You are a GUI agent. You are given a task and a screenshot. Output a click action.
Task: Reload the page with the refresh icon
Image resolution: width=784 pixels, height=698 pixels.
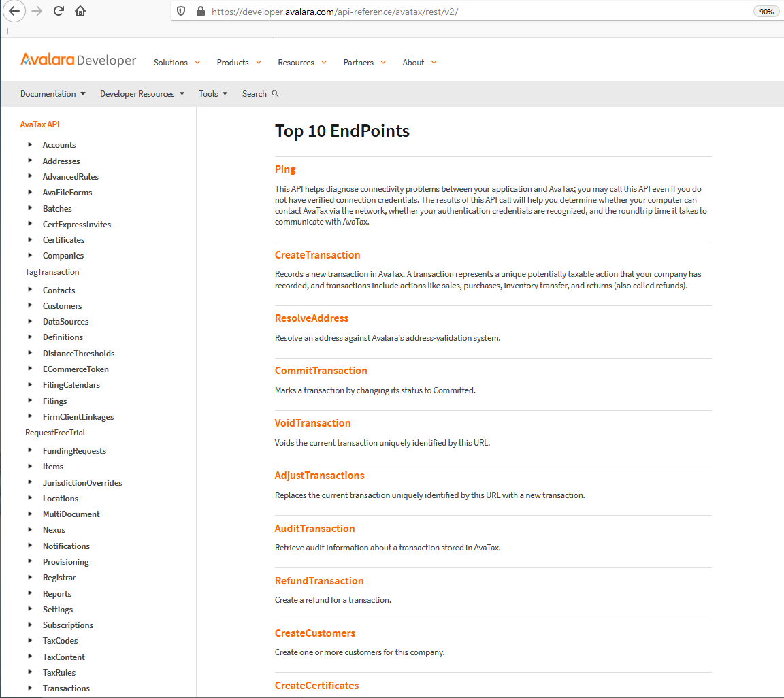click(x=59, y=12)
